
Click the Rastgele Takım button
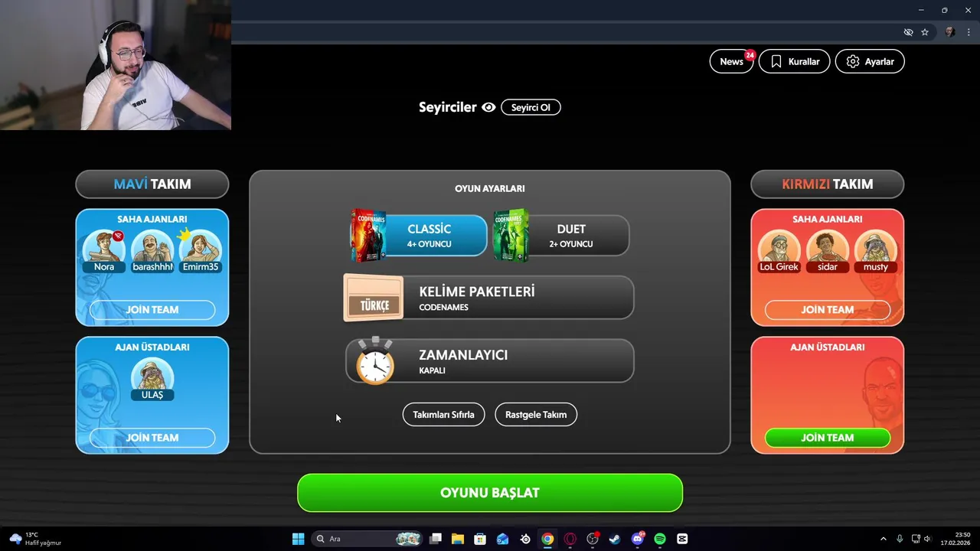pos(536,415)
